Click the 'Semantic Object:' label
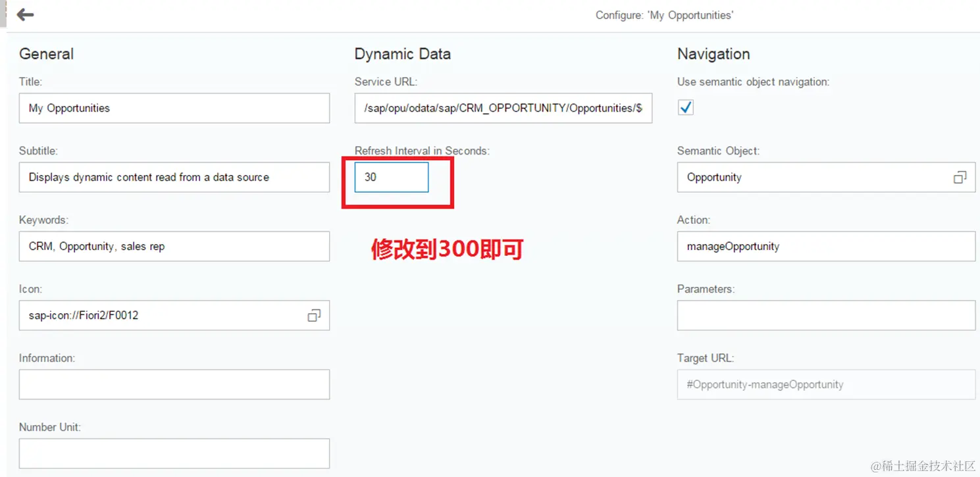Viewport: 980px width, 477px height. (718, 151)
